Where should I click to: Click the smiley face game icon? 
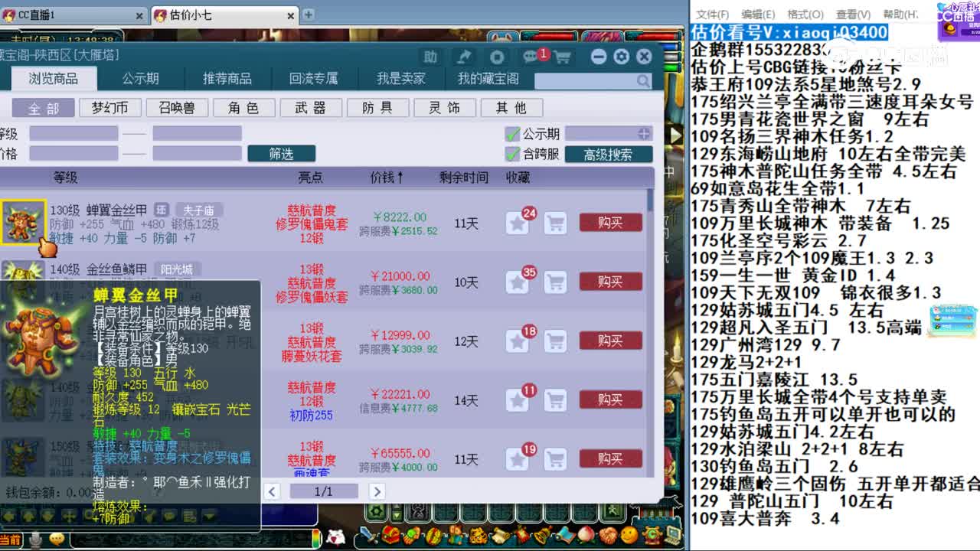click(x=629, y=535)
